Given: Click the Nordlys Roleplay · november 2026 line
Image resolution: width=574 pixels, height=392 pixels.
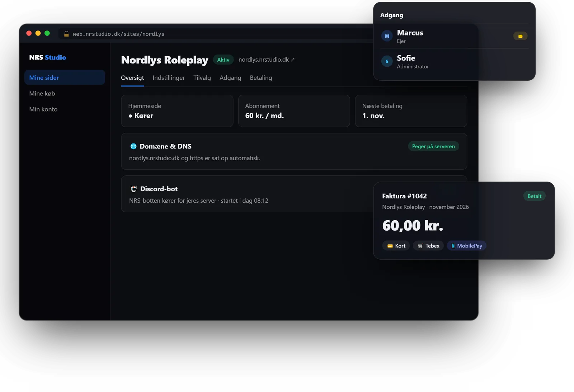Looking at the screenshot, I should pos(425,207).
